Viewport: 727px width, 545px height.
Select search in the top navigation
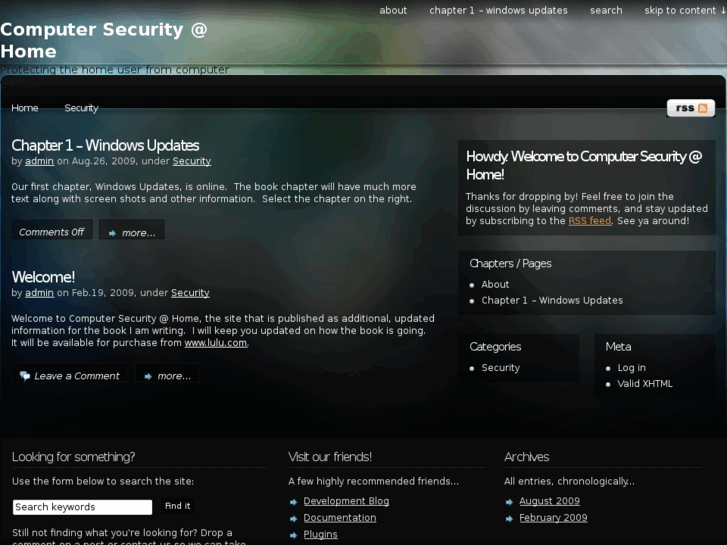[x=606, y=10]
